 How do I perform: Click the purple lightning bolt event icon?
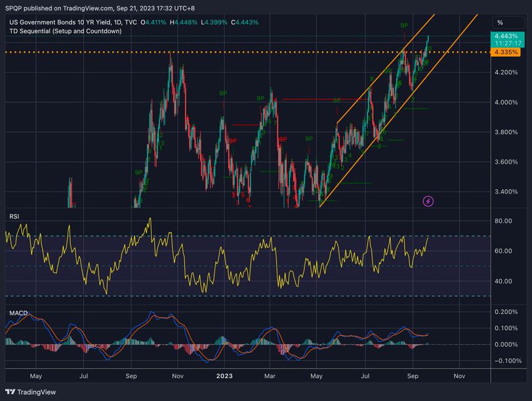point(428,201)
